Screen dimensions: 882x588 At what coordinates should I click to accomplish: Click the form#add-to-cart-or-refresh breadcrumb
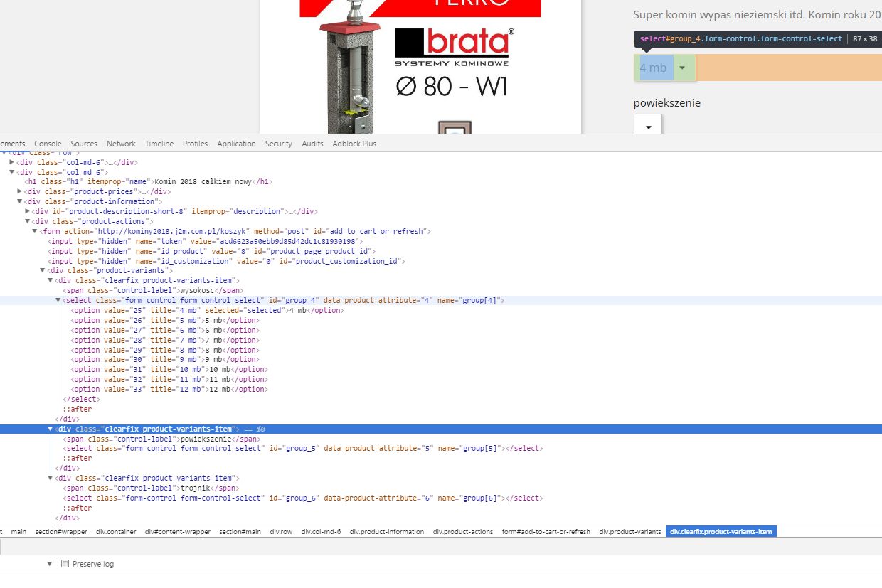(x=546, y=532)
